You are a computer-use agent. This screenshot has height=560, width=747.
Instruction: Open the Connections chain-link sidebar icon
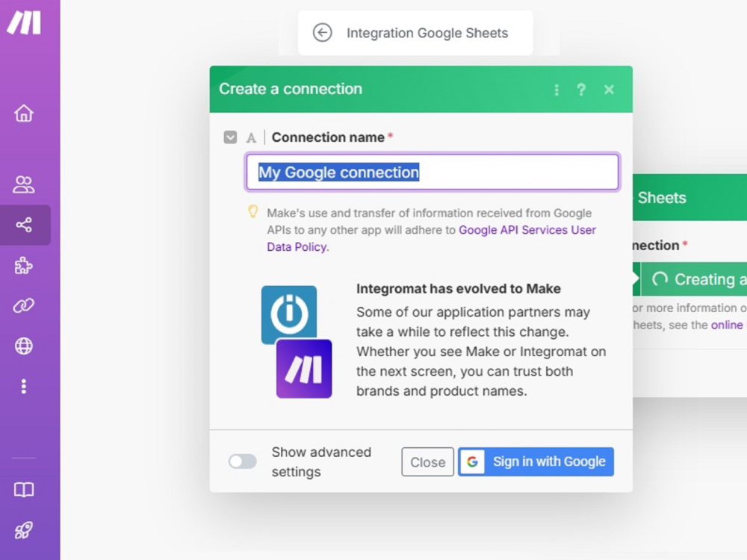click(24, 305)
